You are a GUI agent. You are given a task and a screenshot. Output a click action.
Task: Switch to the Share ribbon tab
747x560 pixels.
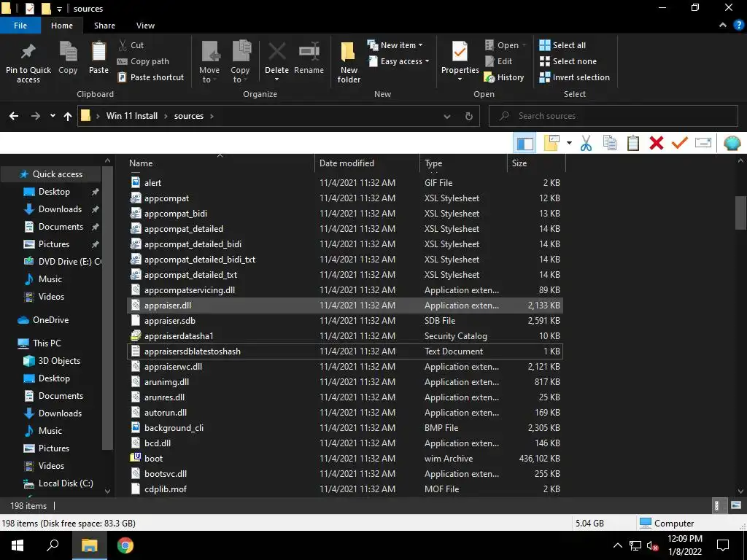pos(104,26)
